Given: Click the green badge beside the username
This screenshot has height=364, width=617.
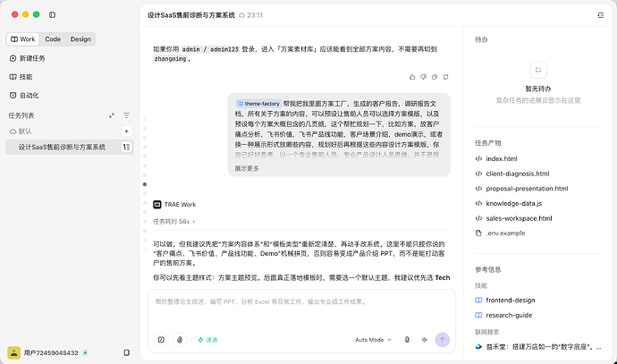Looking at the screenshot, I should (x=85, y=352).
